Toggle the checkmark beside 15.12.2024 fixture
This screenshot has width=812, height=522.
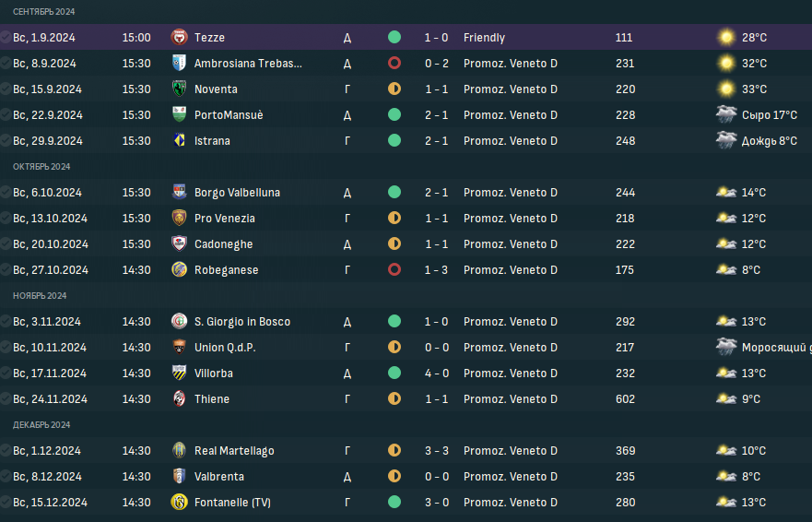coord(6,503)
